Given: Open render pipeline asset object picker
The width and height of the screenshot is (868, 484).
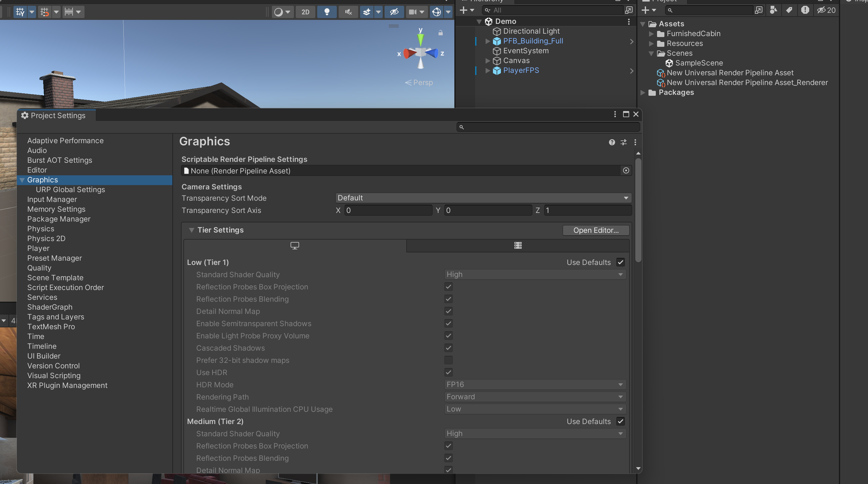Looking at the screenshot, I should (626, 171).
